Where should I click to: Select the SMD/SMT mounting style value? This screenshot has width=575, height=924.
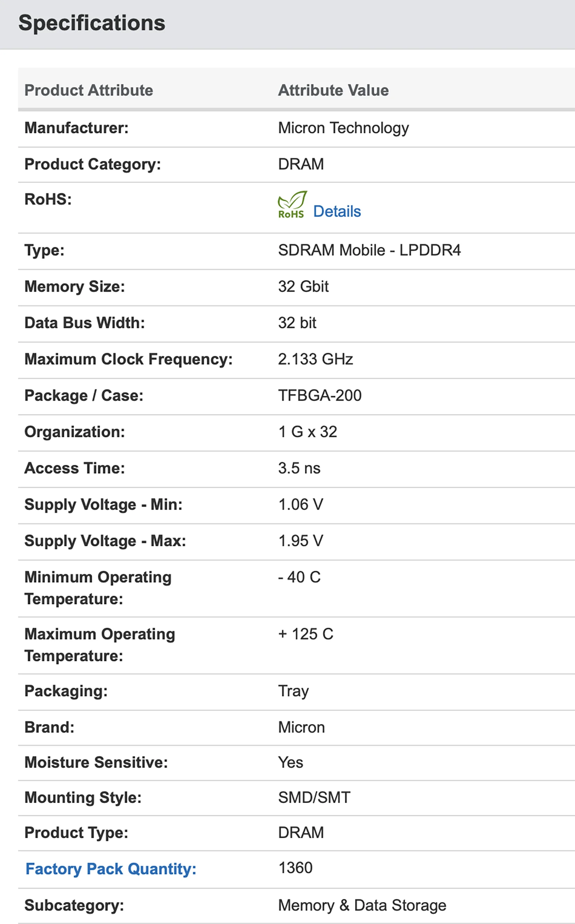314,797
